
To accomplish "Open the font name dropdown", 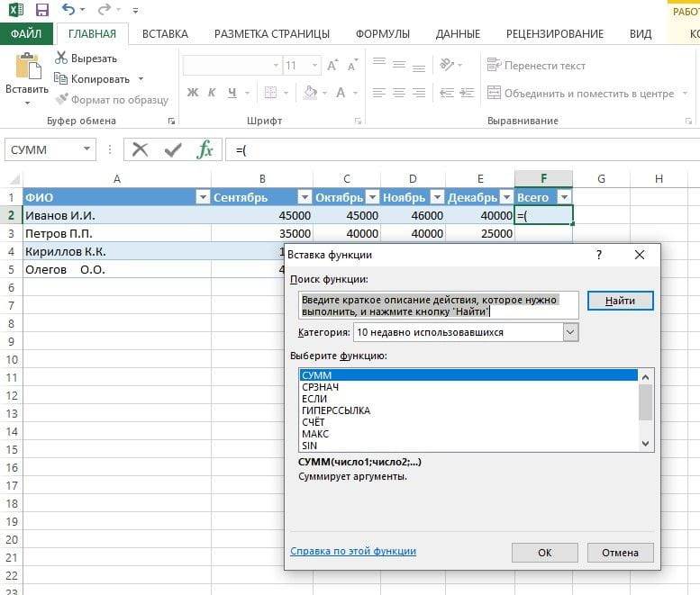I will coord(276,66).
